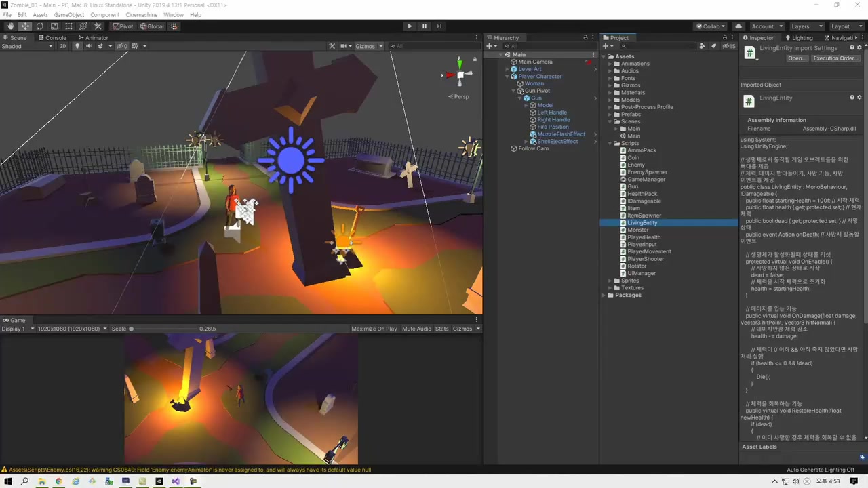Screen dimensions: 868x488
Task: Click the cloud services icon
Action: tap(738, 26)
